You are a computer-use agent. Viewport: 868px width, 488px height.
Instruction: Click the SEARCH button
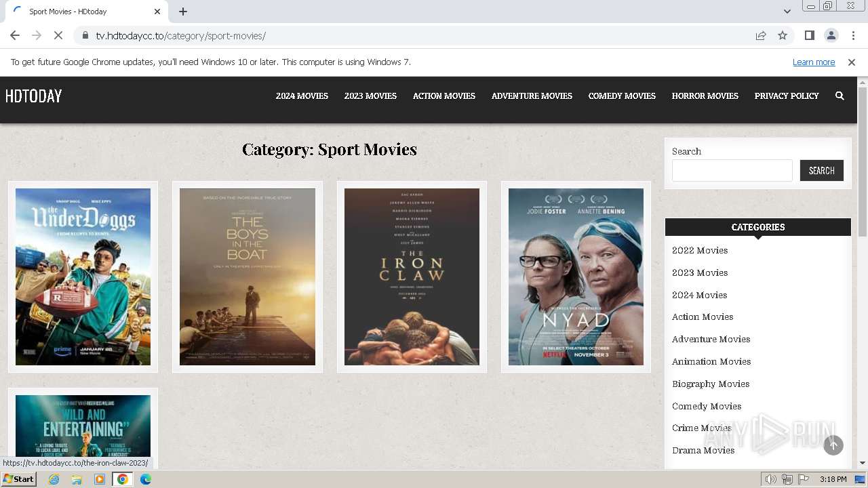tap(822, 171)
